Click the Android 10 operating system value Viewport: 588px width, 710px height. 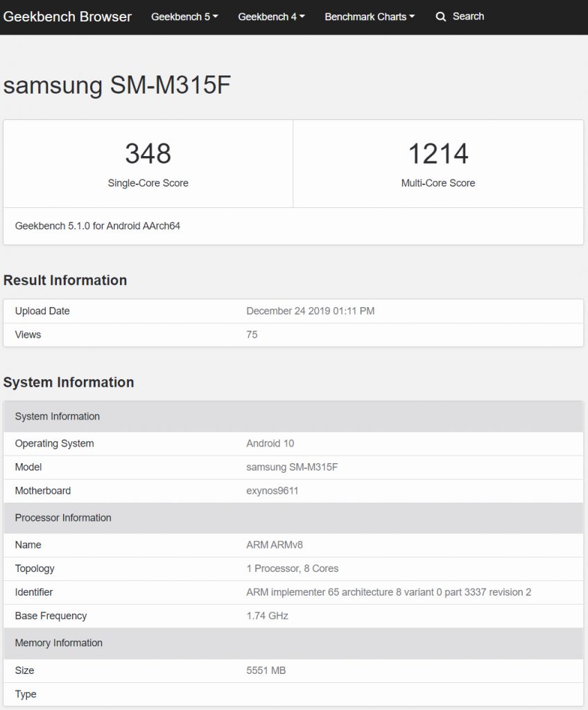[270, 444]
